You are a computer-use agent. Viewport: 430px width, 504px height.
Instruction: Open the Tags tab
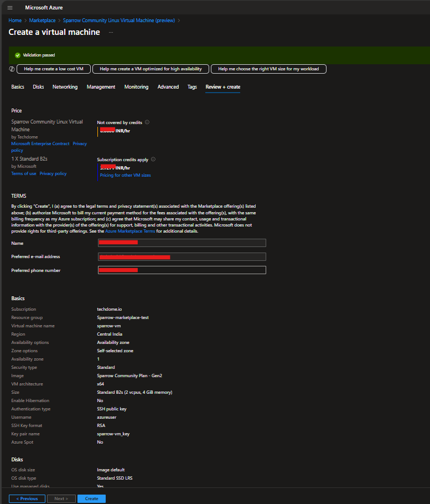pos(192,87)
